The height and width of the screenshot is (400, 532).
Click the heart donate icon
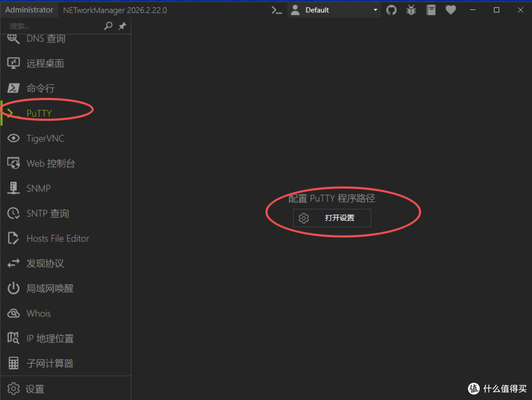[x=451, y=10]
